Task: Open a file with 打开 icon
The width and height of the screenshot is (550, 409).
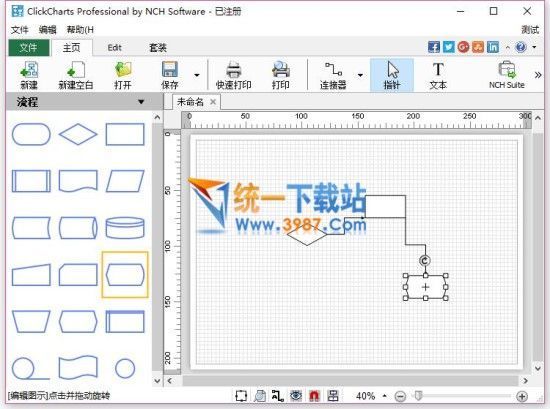Action: [x=123, y=75]
